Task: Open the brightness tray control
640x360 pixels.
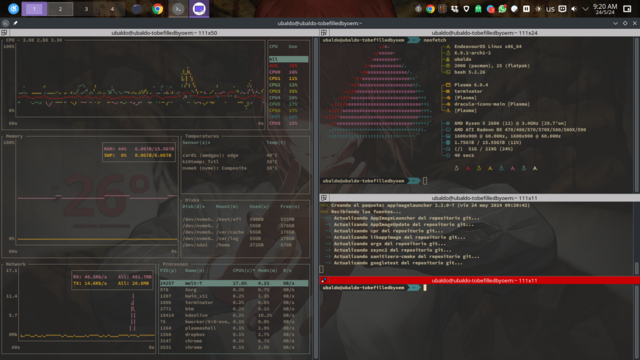Action: pyautogui.click(x=538, y=9)
